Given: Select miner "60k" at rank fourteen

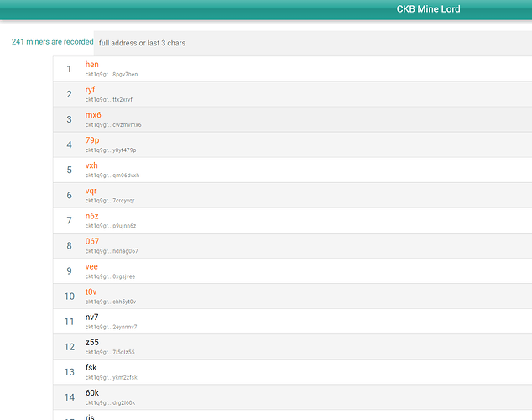Looking at the screenshot, I should tap(92, 392).
